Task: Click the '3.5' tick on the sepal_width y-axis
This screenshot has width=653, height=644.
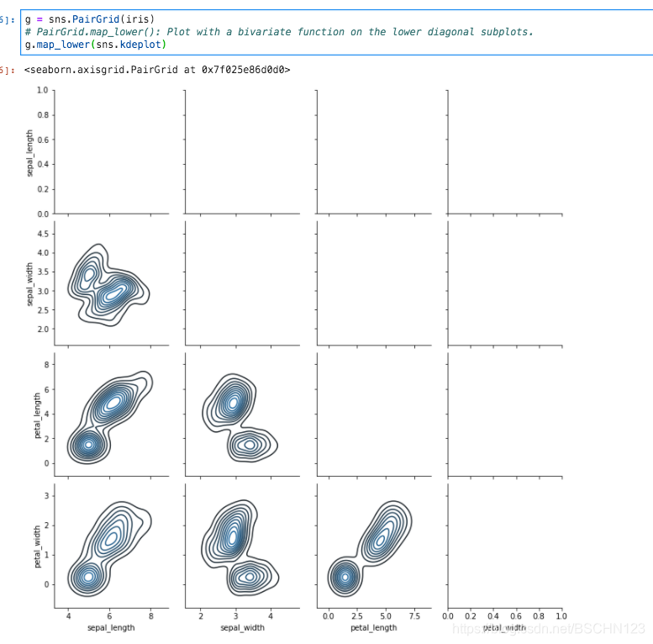Action: point(43,272)
